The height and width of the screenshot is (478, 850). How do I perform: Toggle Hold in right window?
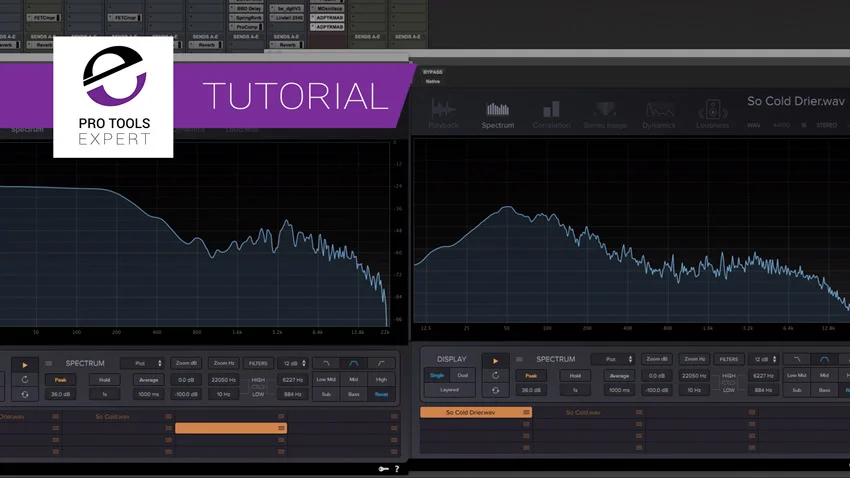click(x=575, y=376)
